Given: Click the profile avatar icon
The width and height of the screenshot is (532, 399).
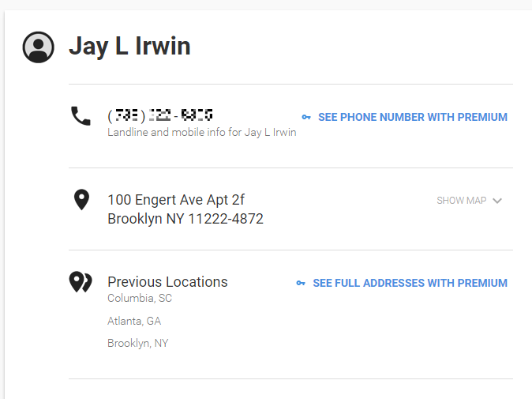Looking at the screenshot, I should 39,47.
